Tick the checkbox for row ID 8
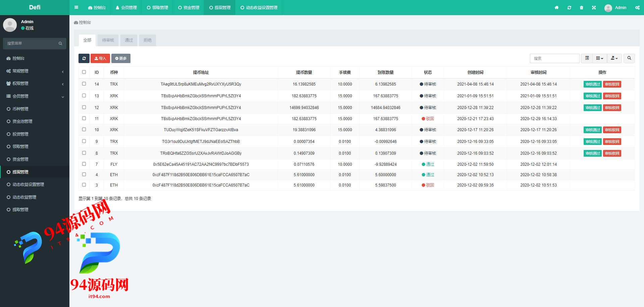Screen dimensions: 644x307 pos(84,153)
